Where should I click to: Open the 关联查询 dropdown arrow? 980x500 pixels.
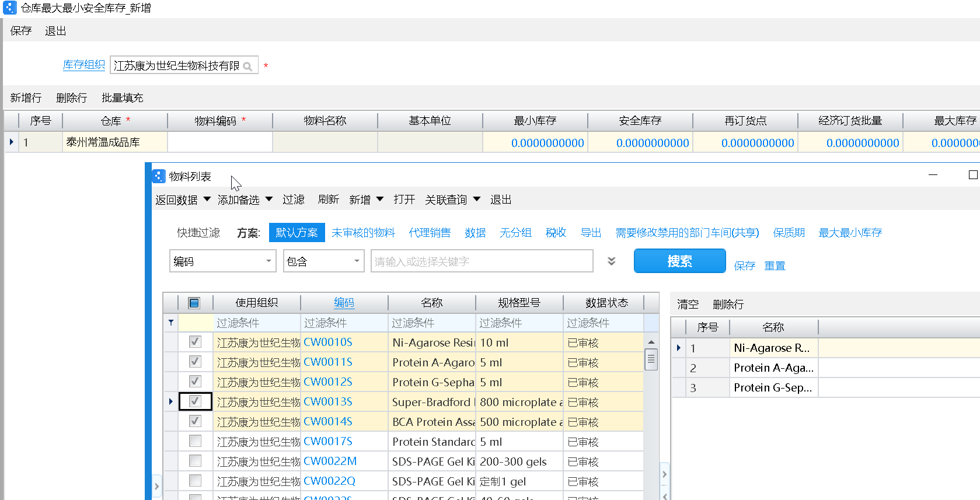[477, 200]
